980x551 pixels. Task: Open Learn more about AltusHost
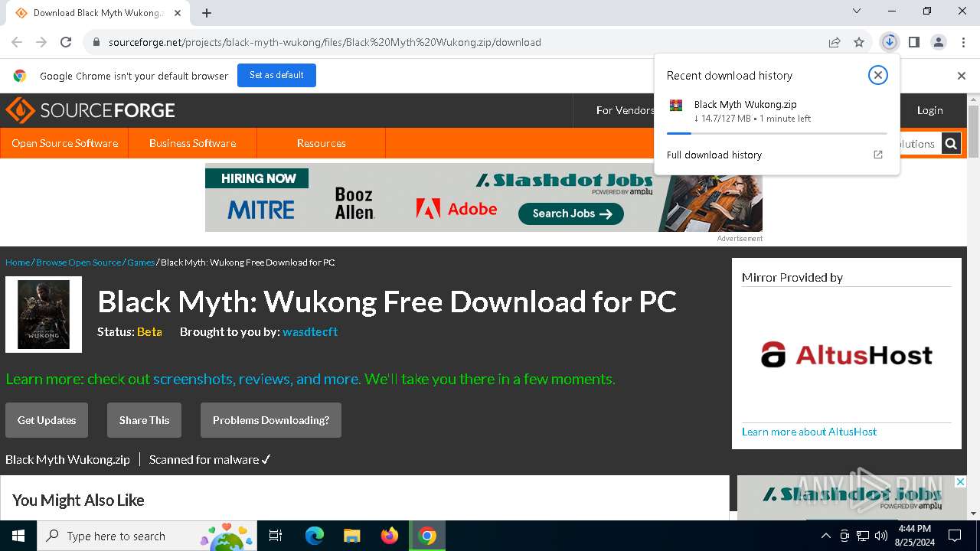(x=809, y=432)
